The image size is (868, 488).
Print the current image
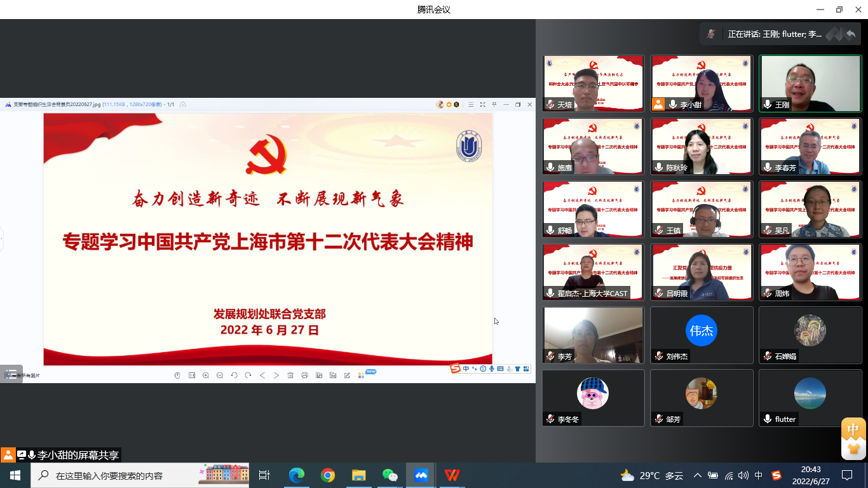[x=304, y=375]
